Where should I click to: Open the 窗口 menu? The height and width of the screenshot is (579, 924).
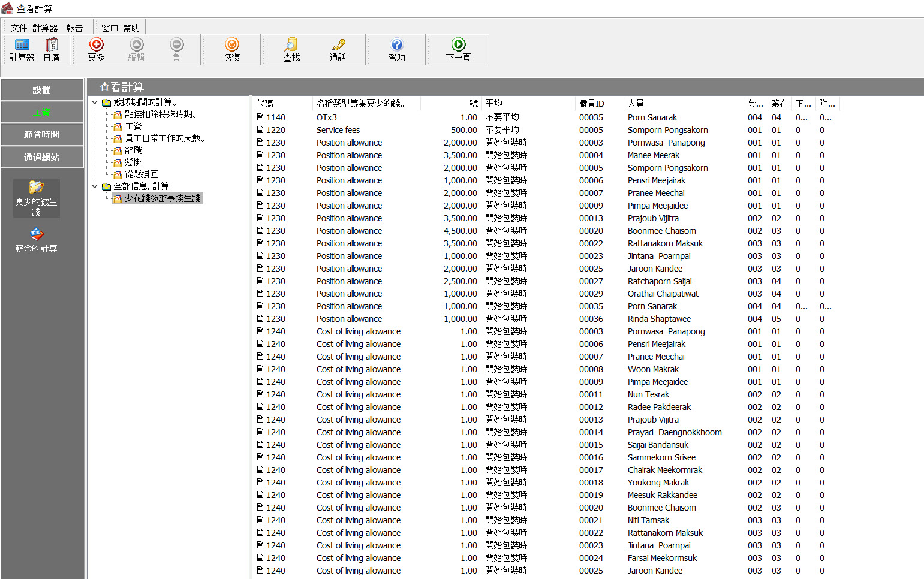click(110, 28)
